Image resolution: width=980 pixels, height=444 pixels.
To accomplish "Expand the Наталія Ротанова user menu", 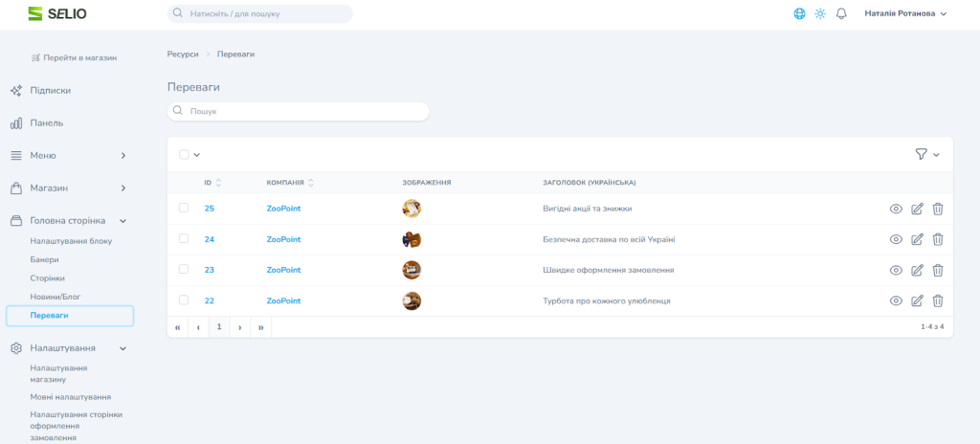I will [904, 14].
